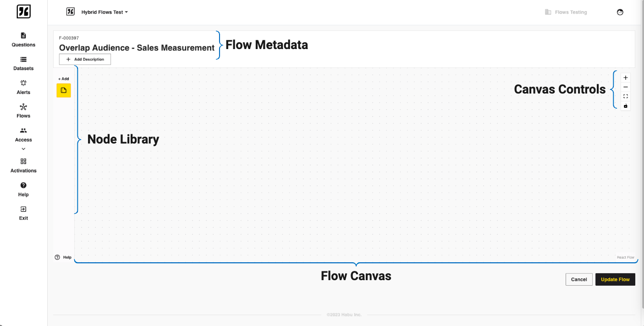Screen dimensions: 644x326
Task: Click the Exit icon
Action: click(23, 209)
